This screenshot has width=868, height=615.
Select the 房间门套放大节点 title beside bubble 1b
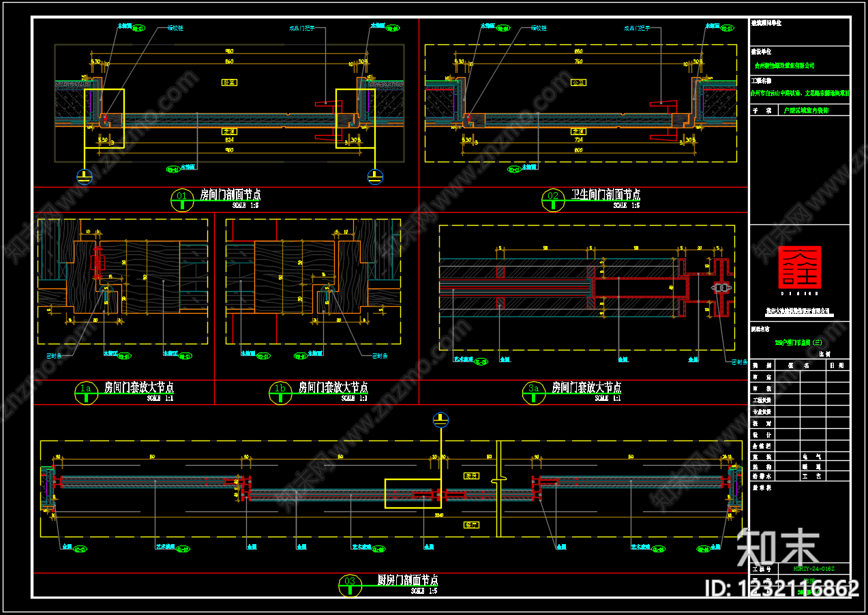334,387
